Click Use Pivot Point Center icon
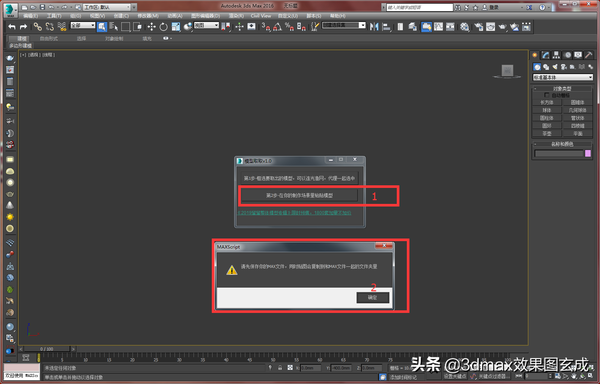The image size is (600, 384). [x=226, y=27]
